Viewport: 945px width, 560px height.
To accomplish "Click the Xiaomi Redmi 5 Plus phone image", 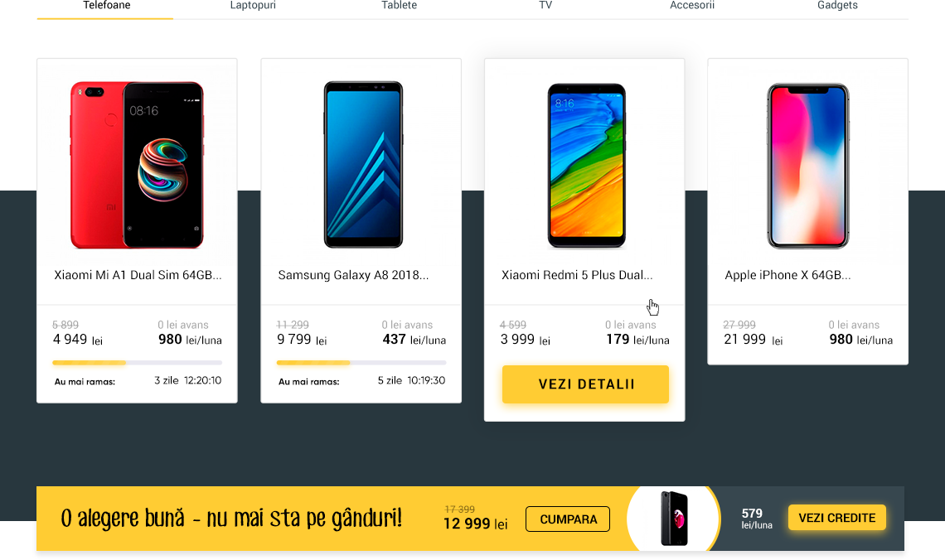I will (586, 167).
